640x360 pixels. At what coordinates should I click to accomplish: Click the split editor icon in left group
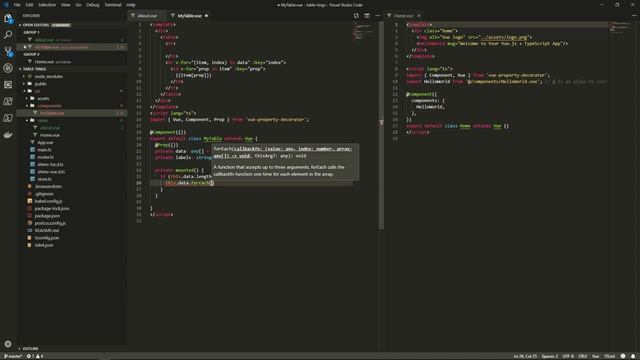[x=367, y=16]
